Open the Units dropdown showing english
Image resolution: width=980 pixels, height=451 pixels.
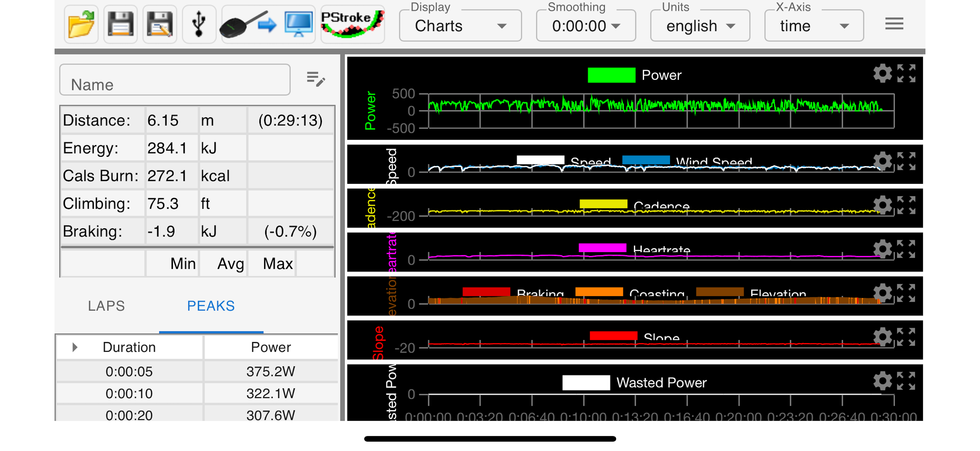[x=700, y=26]
